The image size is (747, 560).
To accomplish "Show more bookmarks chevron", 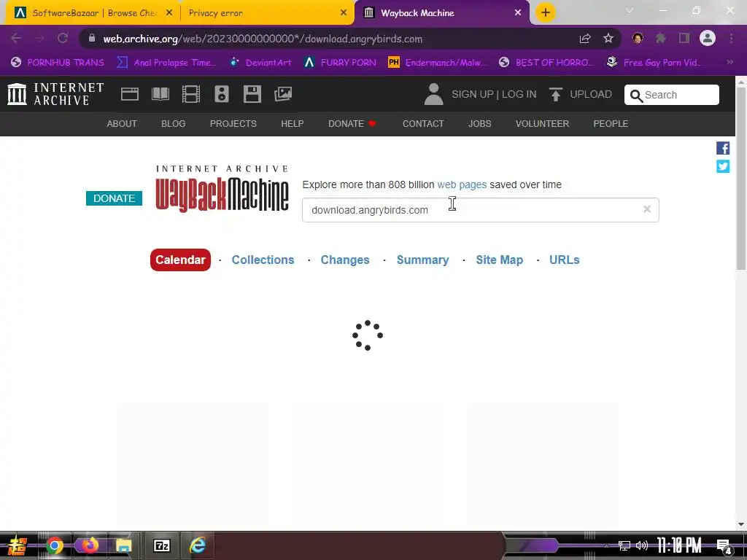I will coord(729,62).
